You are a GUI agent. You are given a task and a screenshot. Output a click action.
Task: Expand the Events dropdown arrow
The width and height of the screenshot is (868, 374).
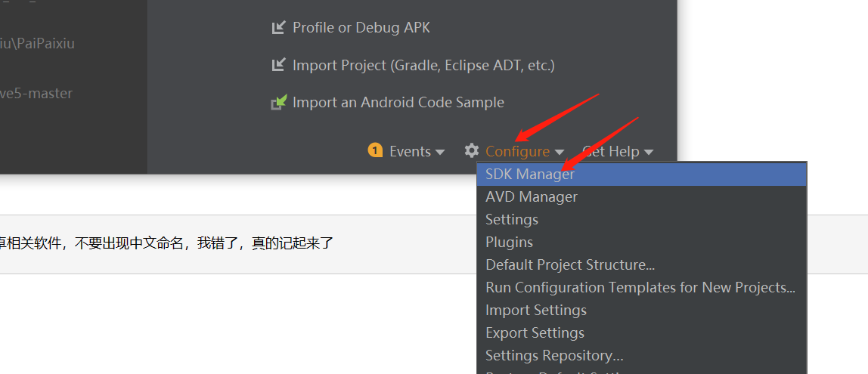tap(439, 152)
